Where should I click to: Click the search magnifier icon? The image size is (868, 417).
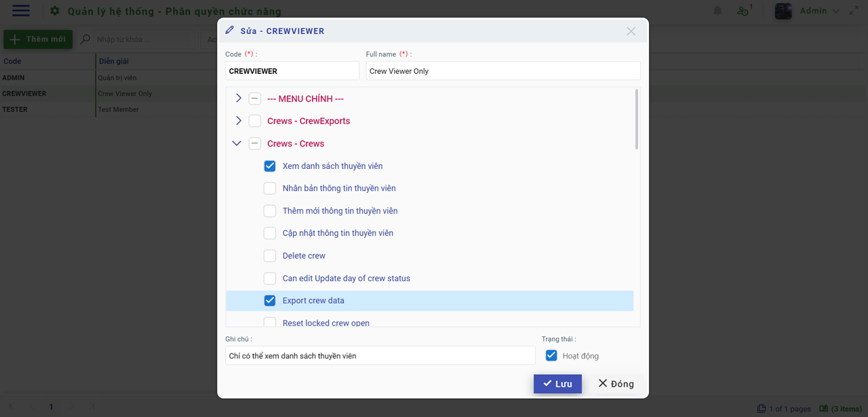coord(85,39)
